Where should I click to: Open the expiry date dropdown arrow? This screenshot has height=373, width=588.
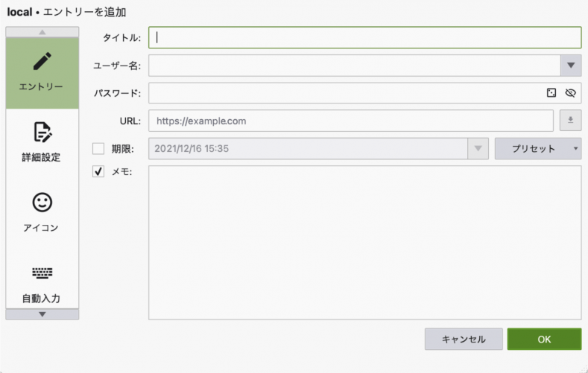tap(478, 149)
